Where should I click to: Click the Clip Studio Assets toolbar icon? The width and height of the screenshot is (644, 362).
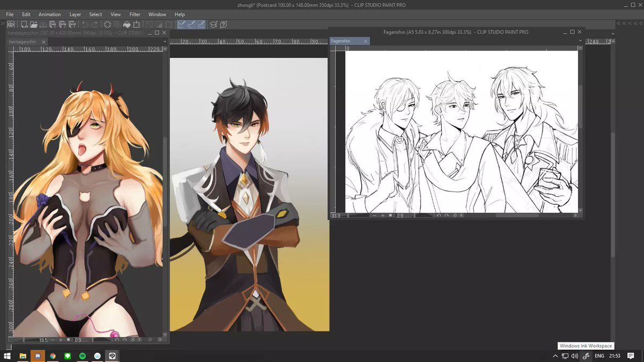(x=213, y=25)
